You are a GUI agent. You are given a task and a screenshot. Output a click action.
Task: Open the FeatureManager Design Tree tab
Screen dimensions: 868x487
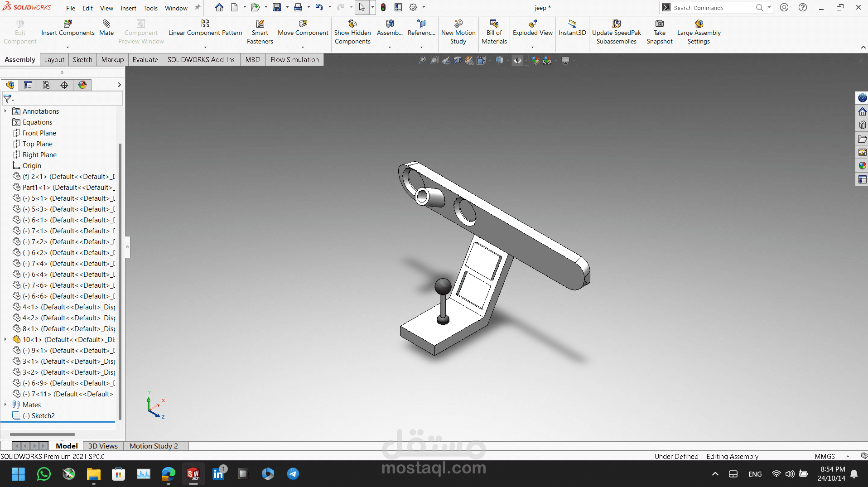10,85
